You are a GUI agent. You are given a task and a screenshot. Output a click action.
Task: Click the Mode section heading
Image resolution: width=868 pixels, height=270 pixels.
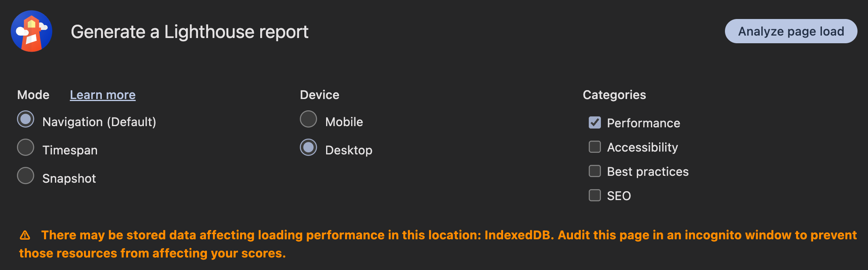point(33,95)
